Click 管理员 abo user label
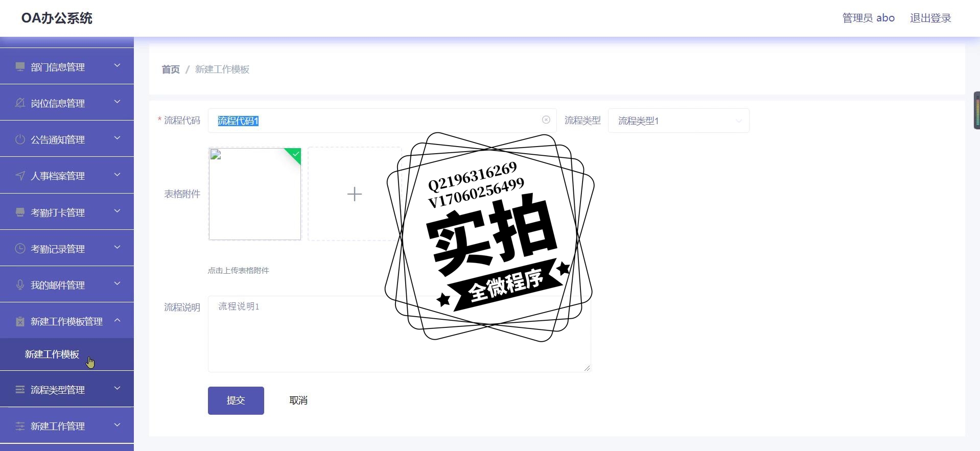 tap(868, 18)
